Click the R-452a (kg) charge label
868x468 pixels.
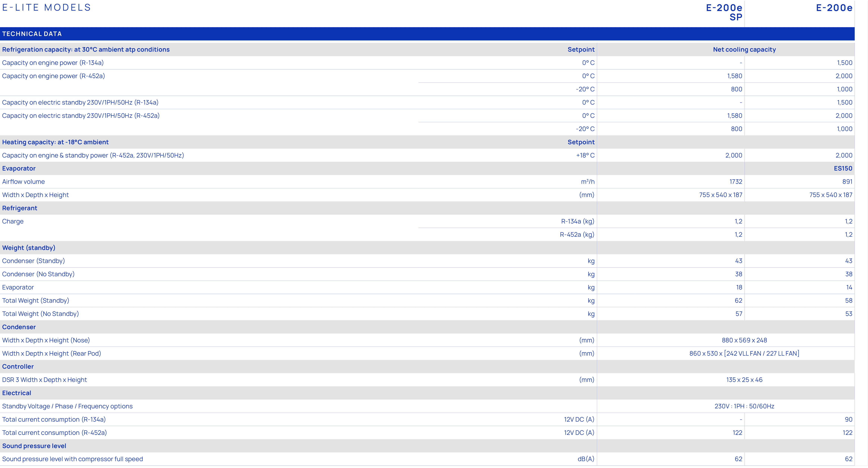(x=577, y=234)
